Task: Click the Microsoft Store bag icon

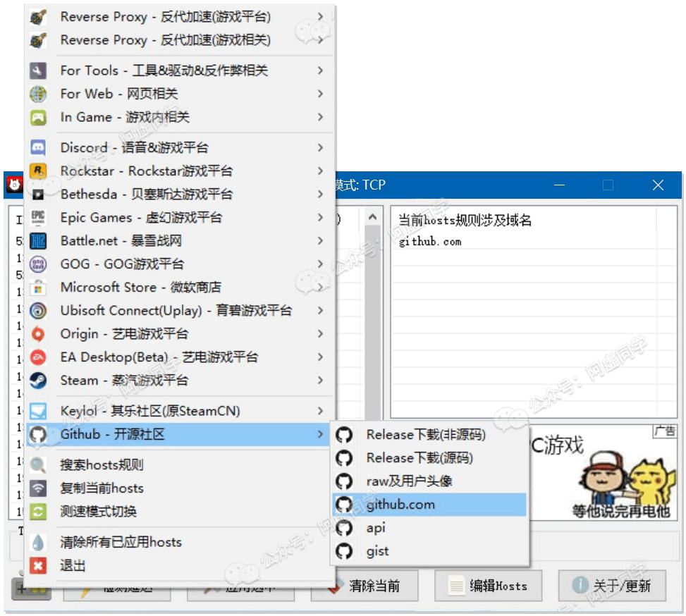Action: (38, 288)
